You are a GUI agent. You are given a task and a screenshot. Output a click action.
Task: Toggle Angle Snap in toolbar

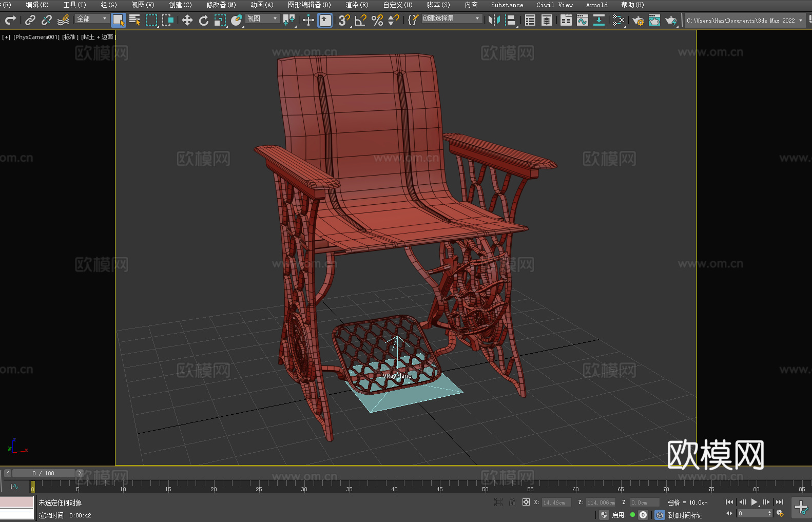pyautogui.click(x=361, y=21)
